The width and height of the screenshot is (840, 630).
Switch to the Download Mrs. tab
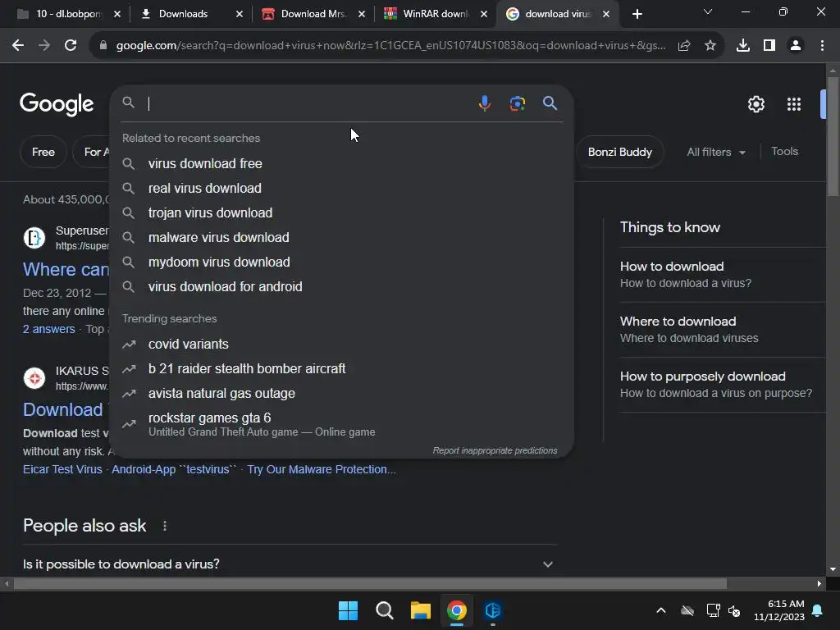(305, 14)
